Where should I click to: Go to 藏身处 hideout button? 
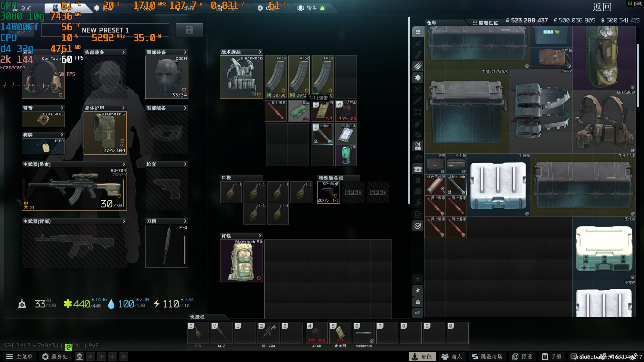pos(55,356)
